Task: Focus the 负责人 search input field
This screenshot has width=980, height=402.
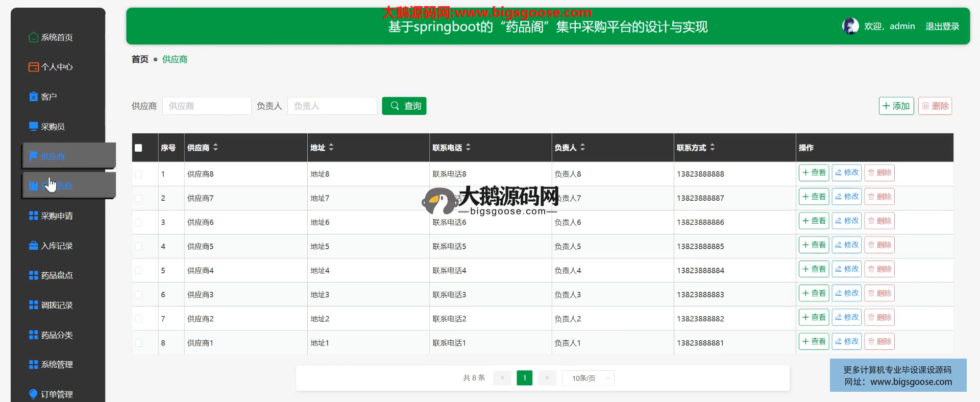Action: point(332,106)
